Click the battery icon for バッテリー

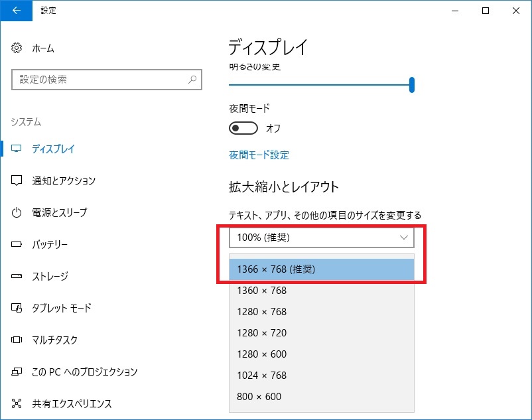pos(17,244)
